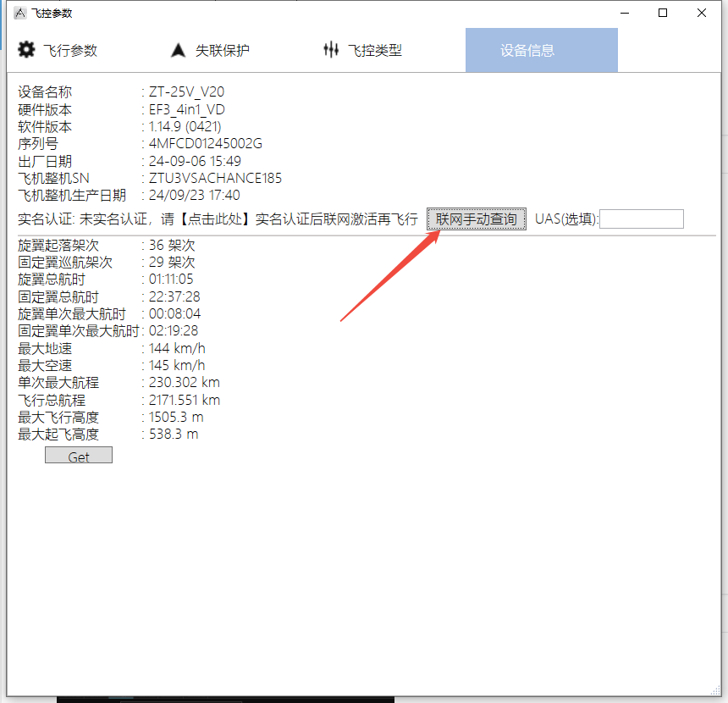Screen dimensions: 728x703
Task: Select serial number 4MFCD01245002G
Action: (x=205, y=144)
